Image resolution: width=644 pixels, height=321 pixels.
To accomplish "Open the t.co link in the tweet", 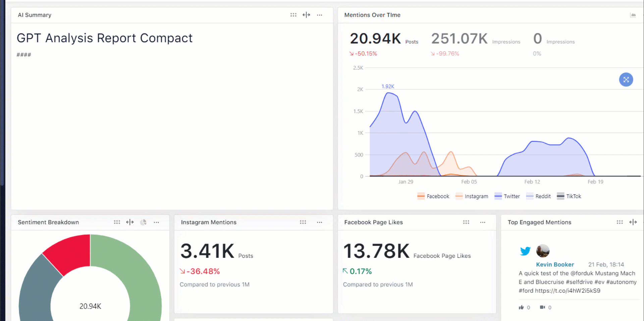I will click(568, 291).
